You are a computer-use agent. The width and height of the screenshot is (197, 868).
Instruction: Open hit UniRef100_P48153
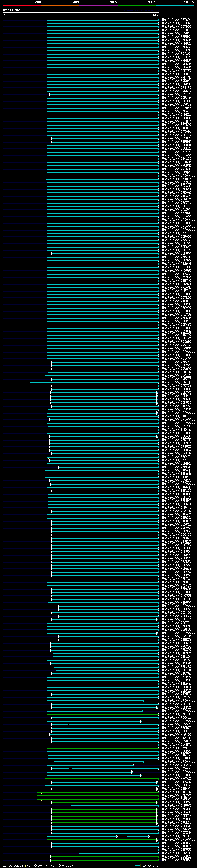177,406
